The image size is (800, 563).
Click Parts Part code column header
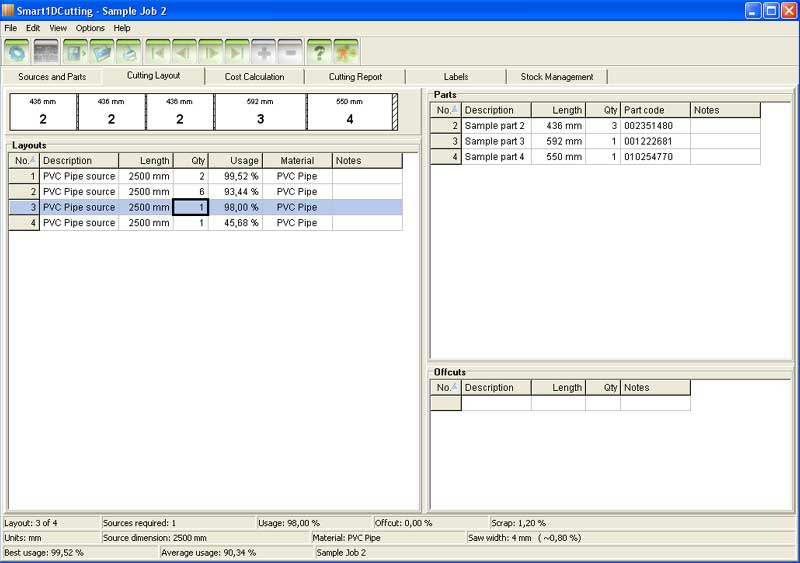click(x=656, y=110)
